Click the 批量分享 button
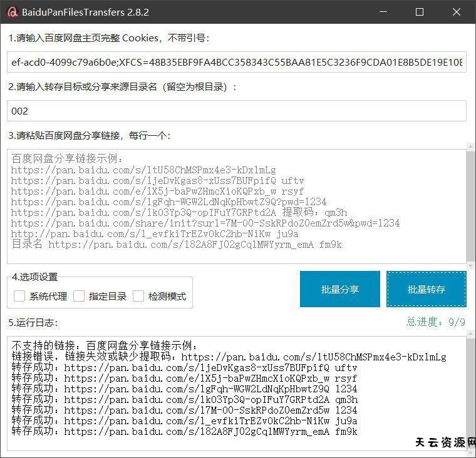The width and height of the screenshot is (476, 458). tap(340, 289)
